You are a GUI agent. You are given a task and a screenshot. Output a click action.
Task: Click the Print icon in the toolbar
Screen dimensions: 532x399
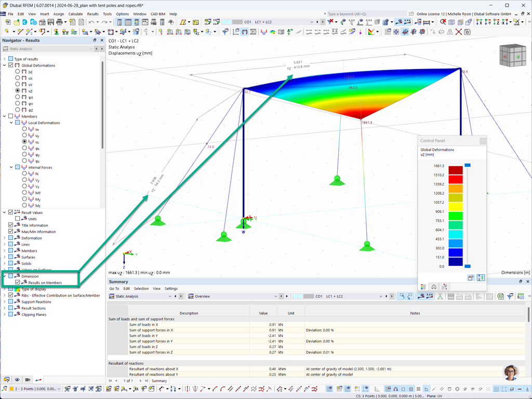[59, 22]
